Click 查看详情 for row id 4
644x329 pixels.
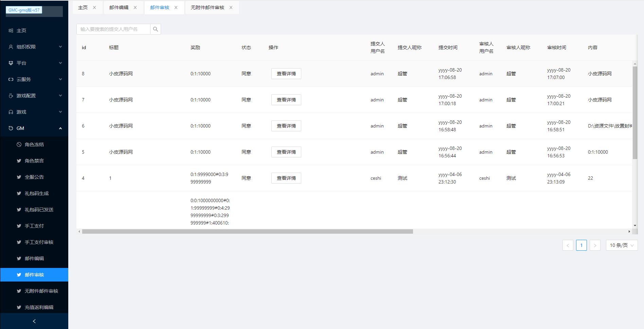coord(286,178)
